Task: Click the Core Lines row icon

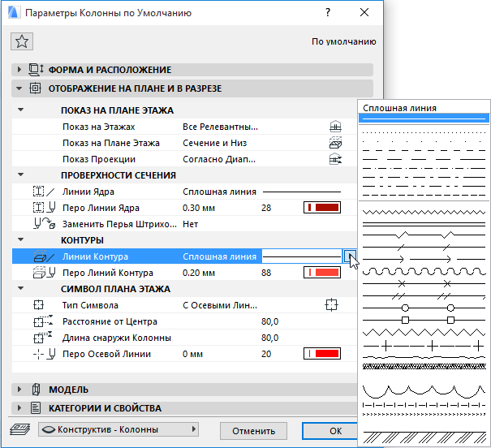Action: [44, 192]
